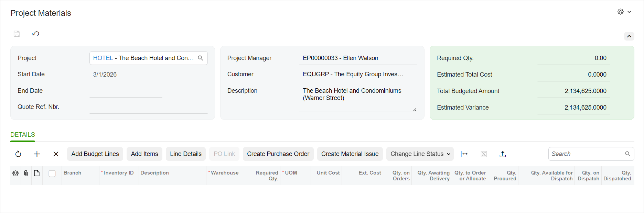Click the Add Budget Lines button

point(95,154)
